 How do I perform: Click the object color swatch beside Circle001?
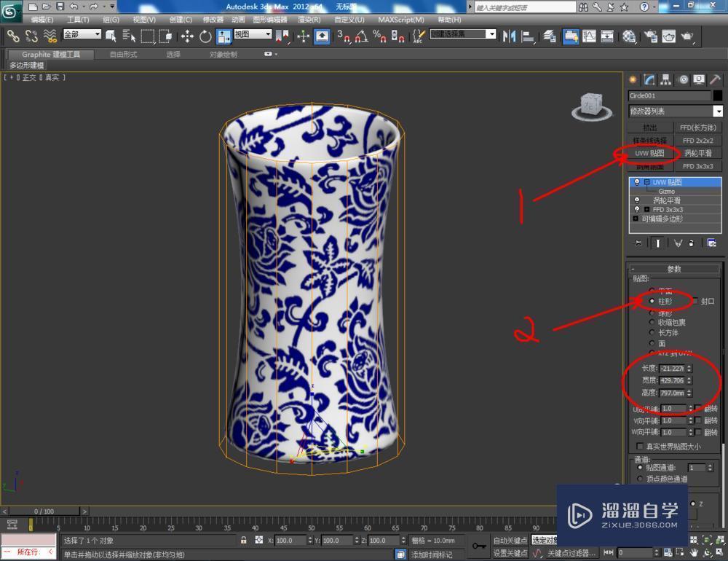click(x=718, y=95)
